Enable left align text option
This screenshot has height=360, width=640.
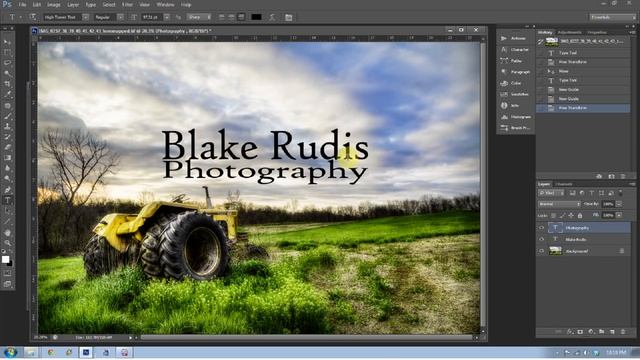pos(222,17)
